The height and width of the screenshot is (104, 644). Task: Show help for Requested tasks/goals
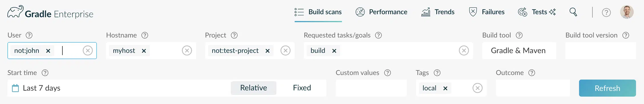pyautogui.click(x=378, y=35)
